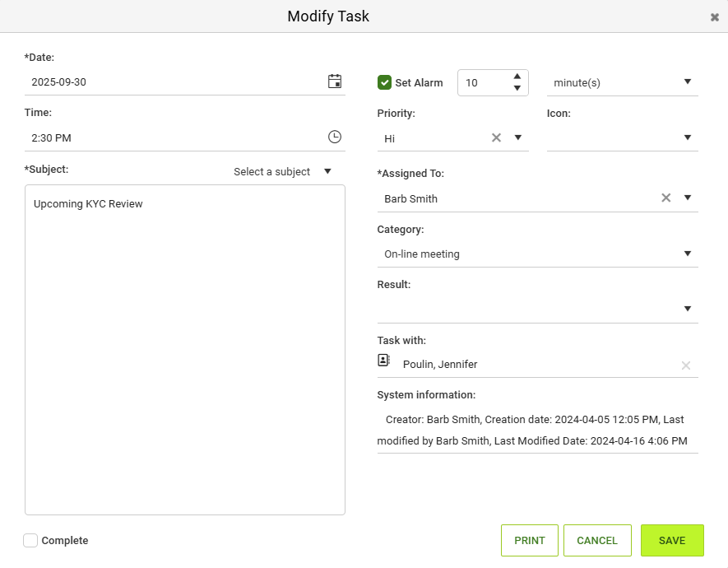Open the date picker calendar icon

pos(335,81)
